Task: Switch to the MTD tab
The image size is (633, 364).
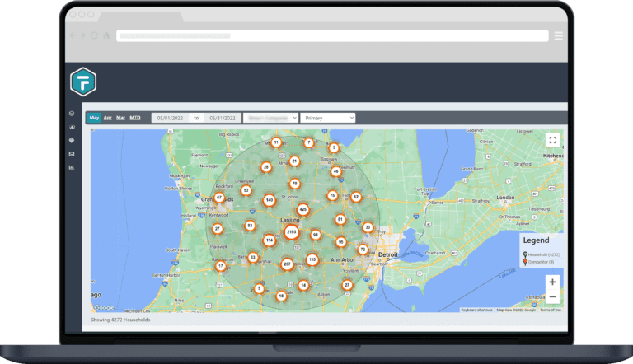Action: click(135, 118)
